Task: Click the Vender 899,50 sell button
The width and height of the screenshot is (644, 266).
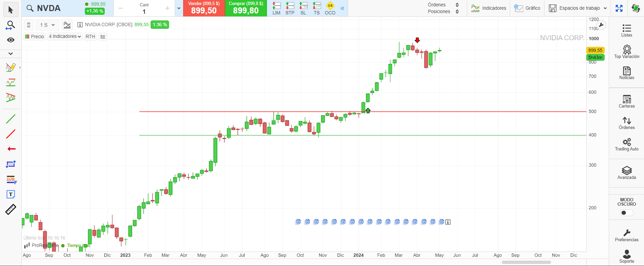Action: coord(204,8)
